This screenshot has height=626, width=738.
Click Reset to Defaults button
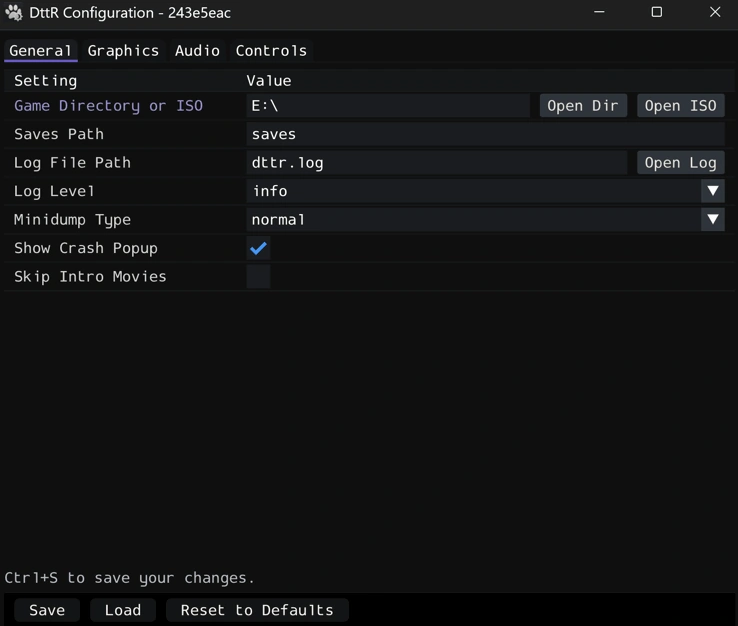tap(257, 610)
